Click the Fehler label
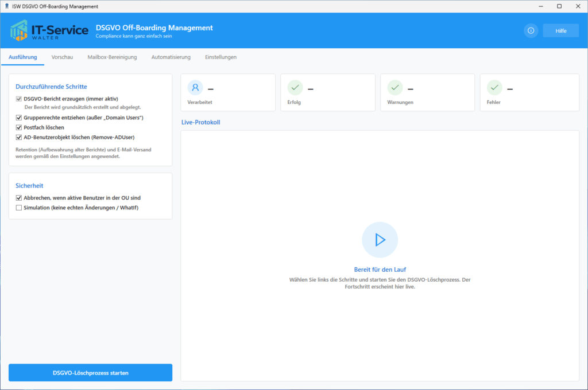This screenshot has width=588, height=390. pos(493,102)
